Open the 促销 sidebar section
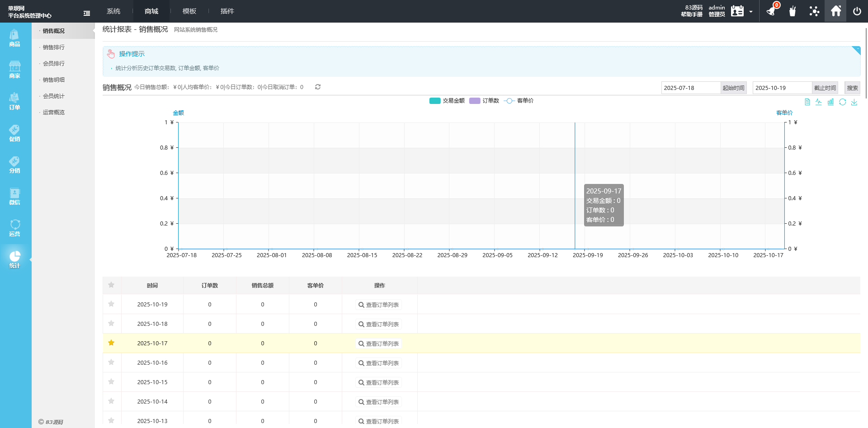 coord(14,133)
